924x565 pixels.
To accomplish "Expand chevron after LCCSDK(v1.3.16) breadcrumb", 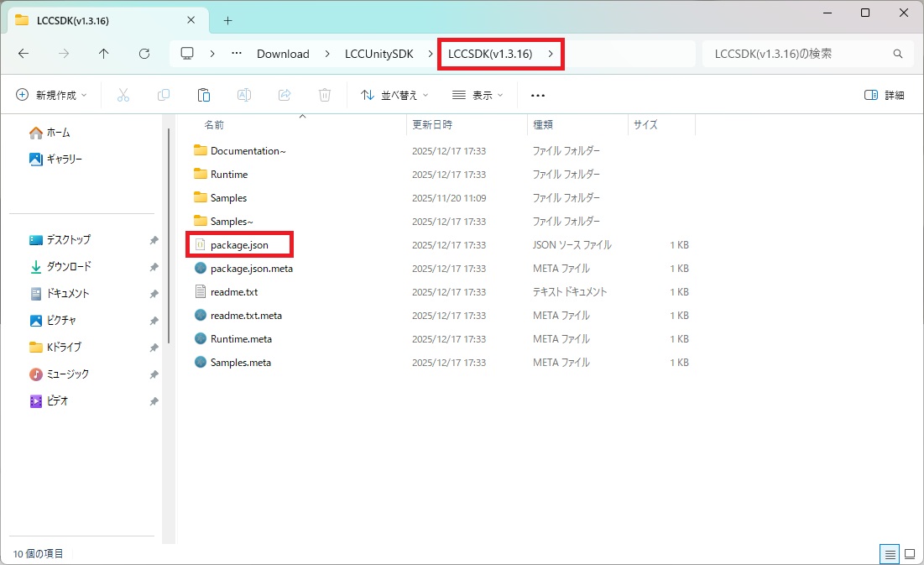I will pos(551,54).
